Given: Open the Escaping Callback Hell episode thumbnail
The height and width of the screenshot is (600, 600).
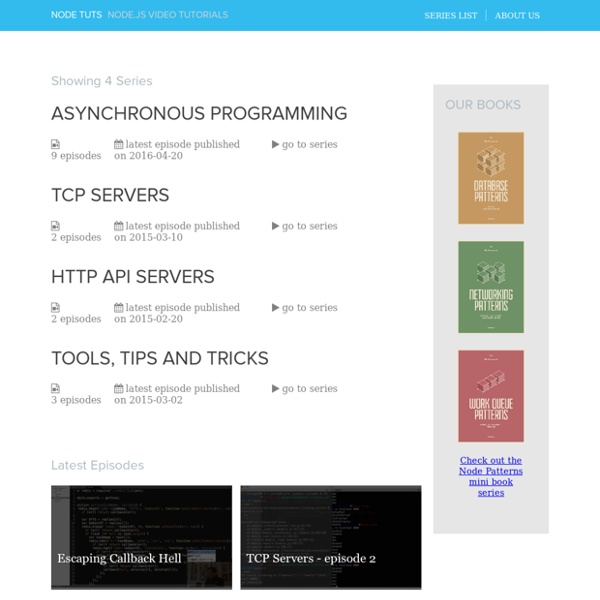Looking at the screenshot, I should click(142, 537).
